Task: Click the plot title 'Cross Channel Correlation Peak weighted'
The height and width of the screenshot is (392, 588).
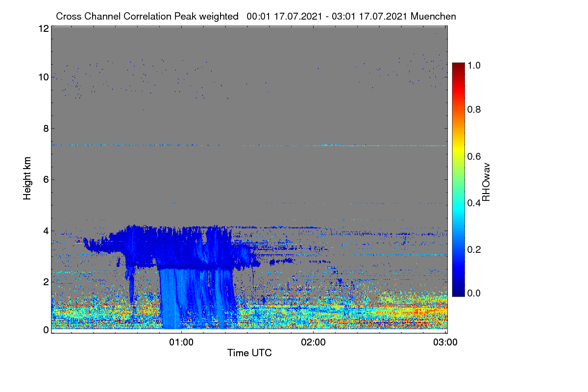Action: pyautogui.click(x=147, y=16)
